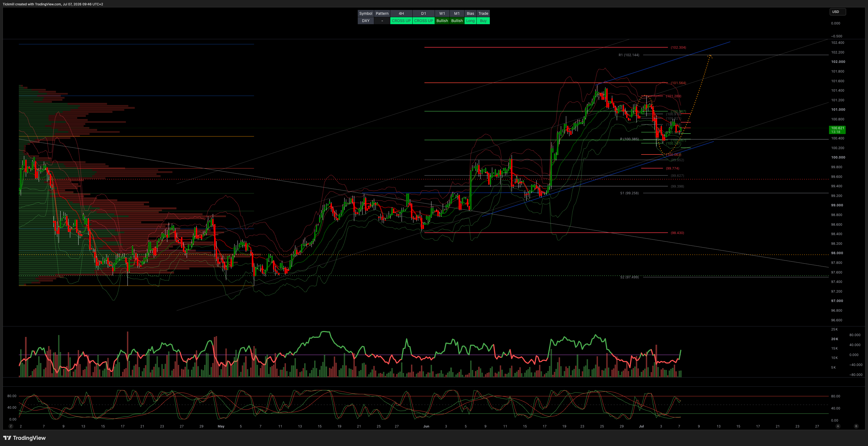Viewport: 868px width, 446px height.
Task: Click the red (102.304) resistance level label
Action: point(678,48)
